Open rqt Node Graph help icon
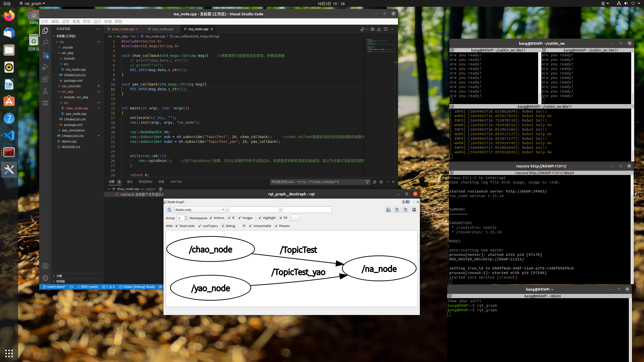 408,202
